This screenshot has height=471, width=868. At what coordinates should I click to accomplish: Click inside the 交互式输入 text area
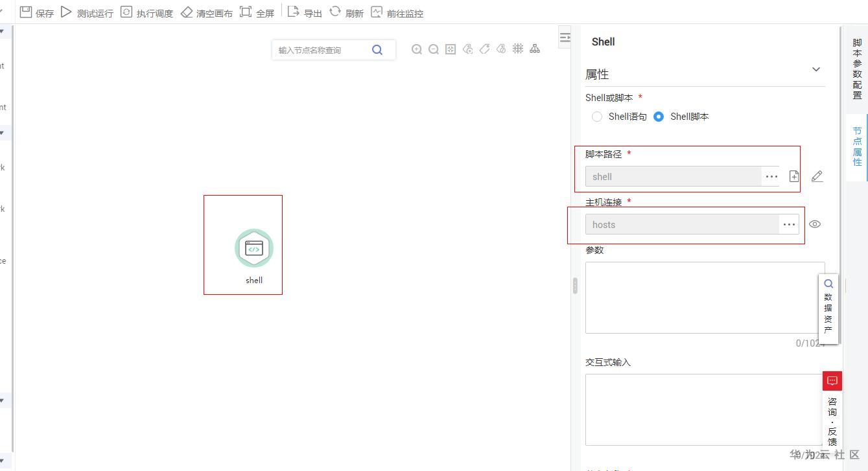[x=705, y=409]
